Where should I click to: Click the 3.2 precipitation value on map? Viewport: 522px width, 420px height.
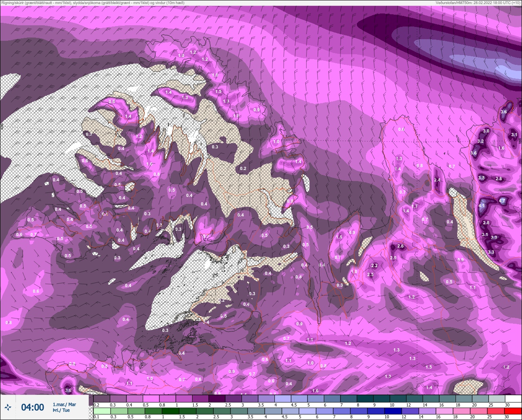480,141
